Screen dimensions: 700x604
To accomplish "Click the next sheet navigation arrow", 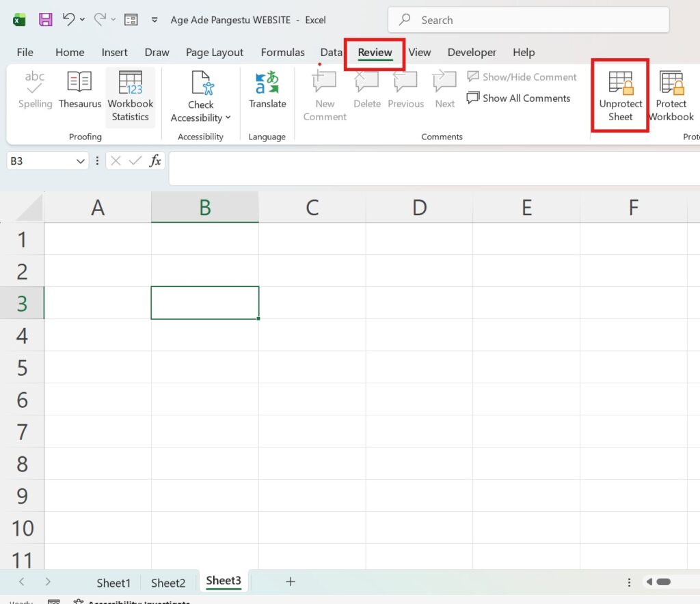I will click(x=48, y=581).
